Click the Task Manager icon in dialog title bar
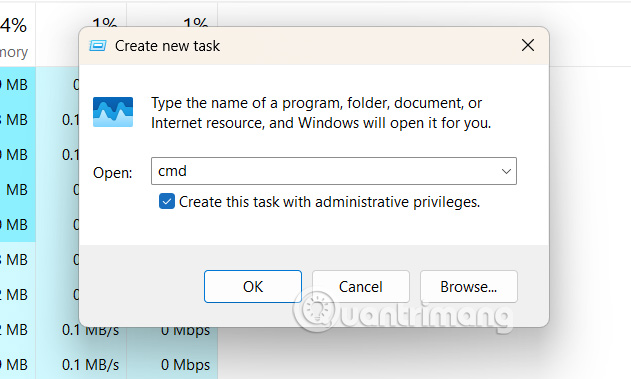The width and height of the screenshot is (631, 379). [97, 46]
